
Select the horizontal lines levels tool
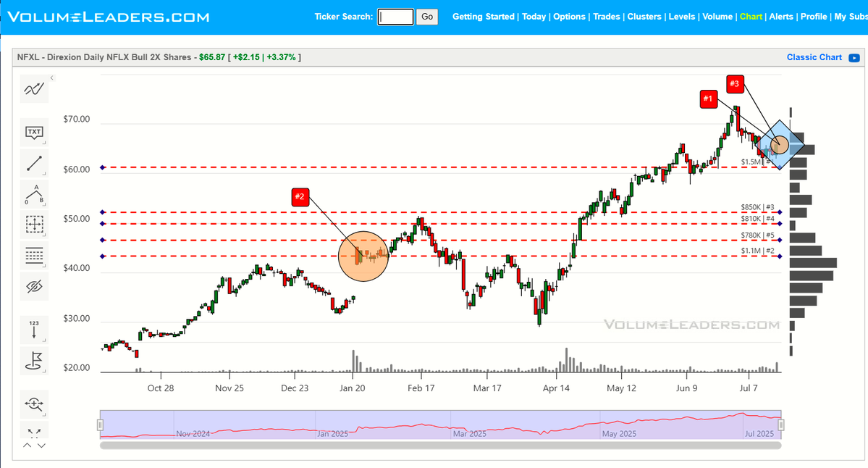34,255
